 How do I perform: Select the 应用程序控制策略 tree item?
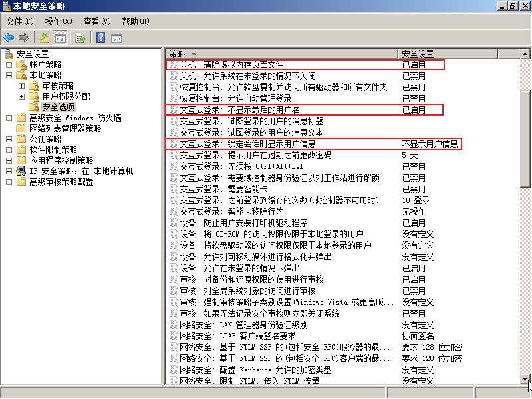point(61,160)
